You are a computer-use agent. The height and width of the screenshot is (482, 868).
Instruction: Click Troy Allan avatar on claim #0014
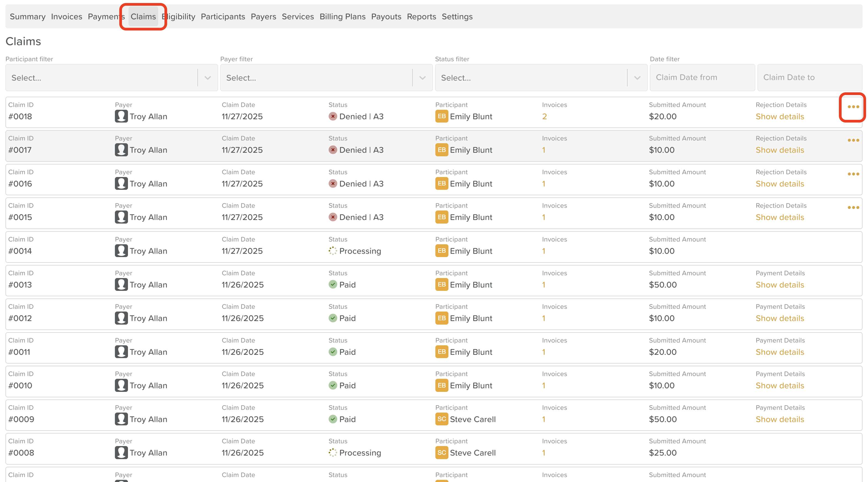(121, 251)
